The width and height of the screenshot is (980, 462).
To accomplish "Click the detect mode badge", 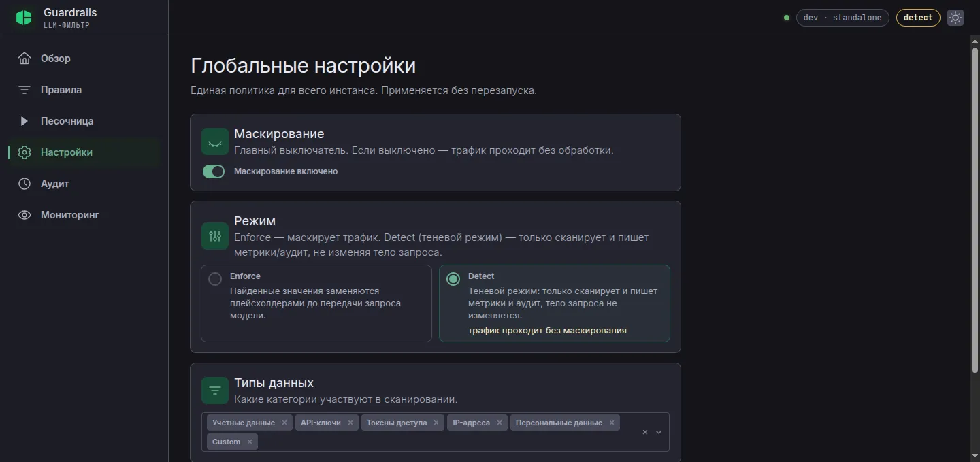I will pyautogui.click(x=918, y=18).
